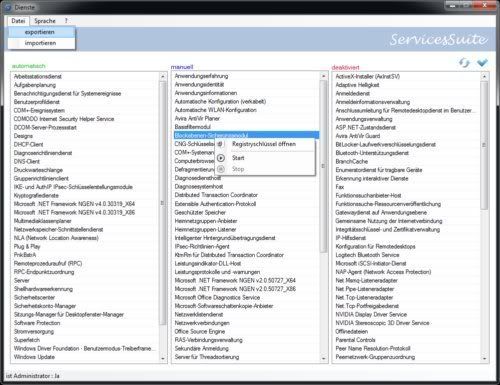Click the automatisch list scrollbar thumb
The height and width of the screenshot is (385, 500).
click(163, 203)
